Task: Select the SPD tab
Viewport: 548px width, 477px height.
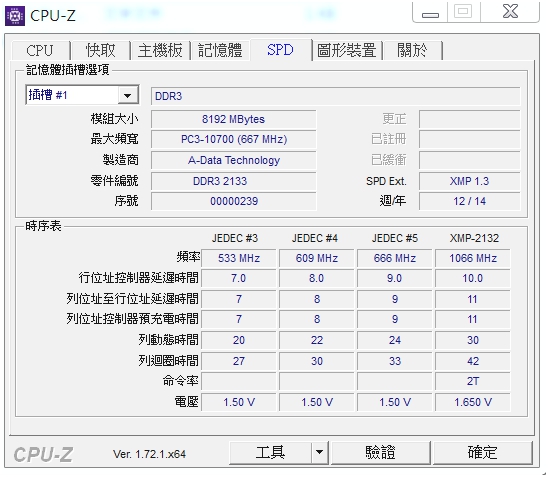Action: (280, 50)
